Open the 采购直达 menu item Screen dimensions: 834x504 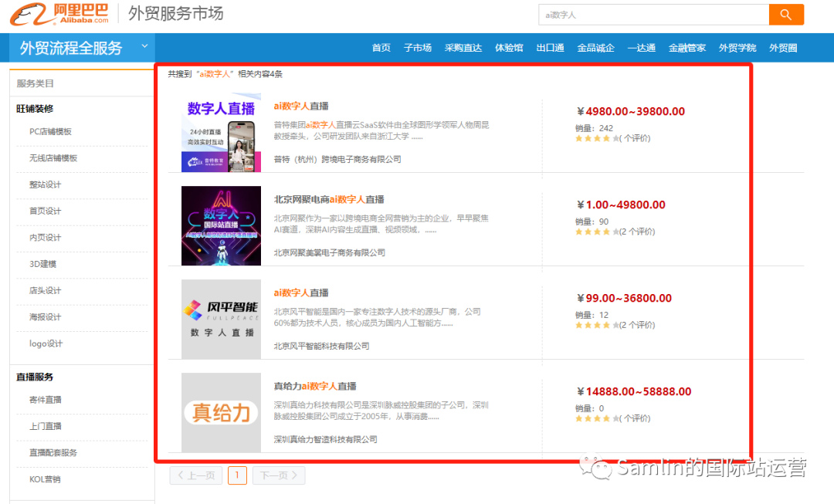click(463, 47)
